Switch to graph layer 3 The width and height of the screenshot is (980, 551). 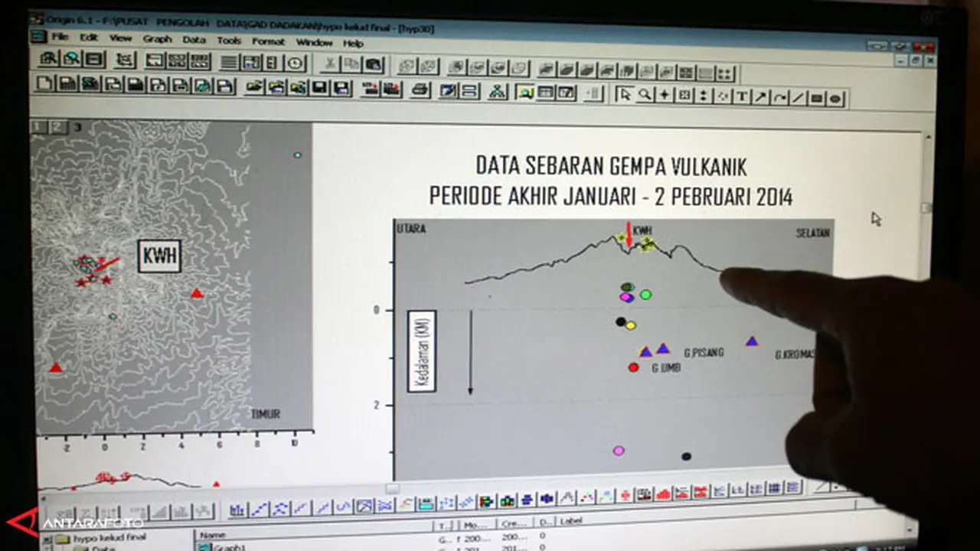(77, 127)
